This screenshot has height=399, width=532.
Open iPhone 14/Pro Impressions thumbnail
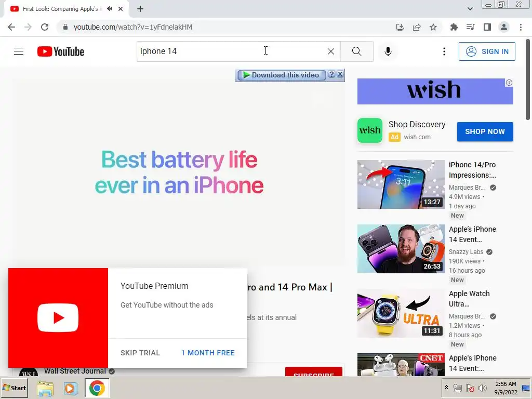[401, 184]
